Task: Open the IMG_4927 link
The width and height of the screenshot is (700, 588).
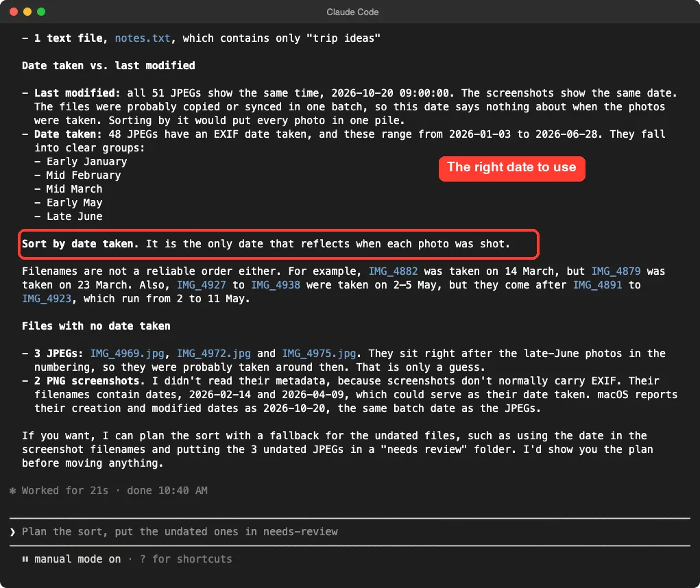Action: pos(202,285)
